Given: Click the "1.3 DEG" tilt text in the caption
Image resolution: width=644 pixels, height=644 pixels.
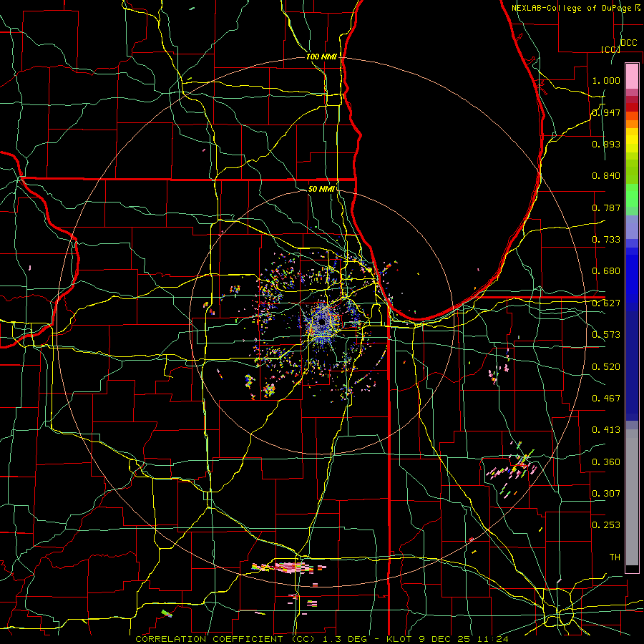Looking at the screenshot, I should [x=346, y=639].
